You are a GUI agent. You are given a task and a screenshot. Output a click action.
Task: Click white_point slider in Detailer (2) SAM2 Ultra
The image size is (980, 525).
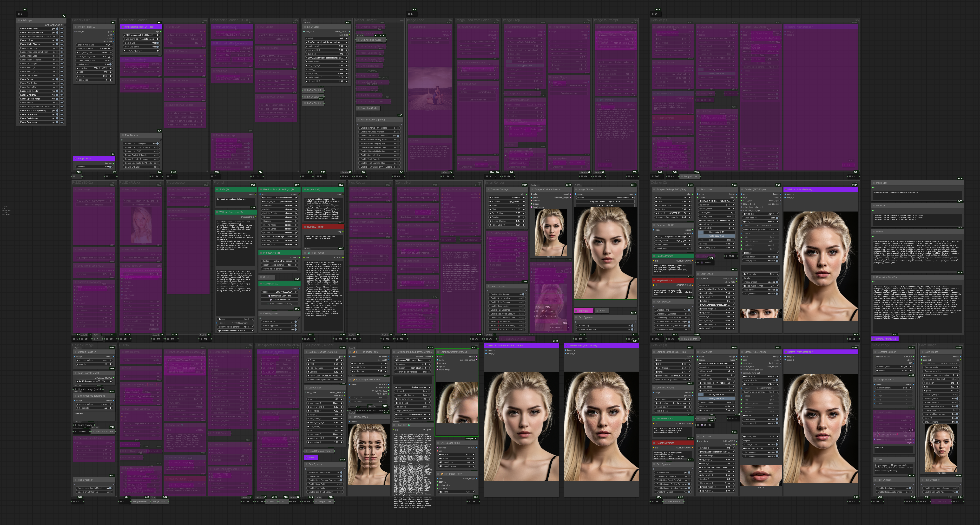pos(717,236)
